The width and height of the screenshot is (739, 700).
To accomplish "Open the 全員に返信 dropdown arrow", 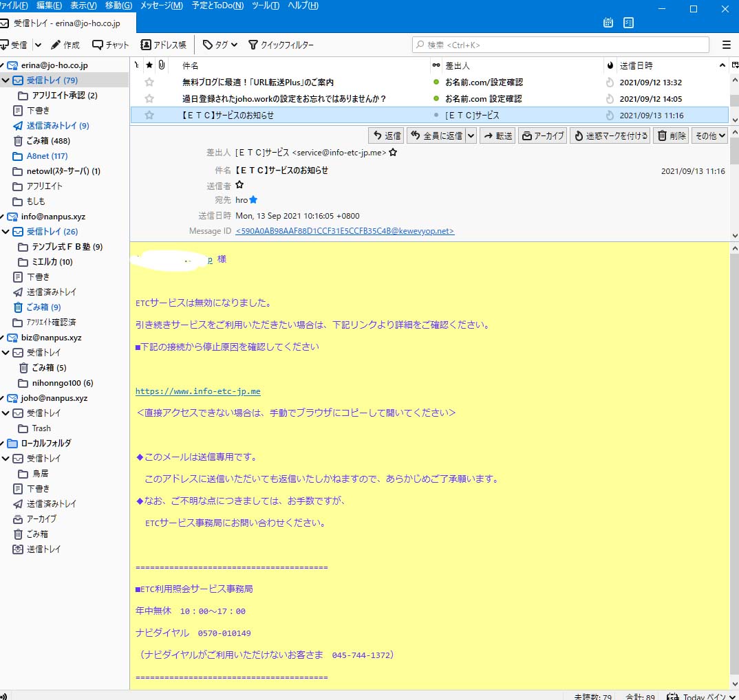I will coord(472,135).
